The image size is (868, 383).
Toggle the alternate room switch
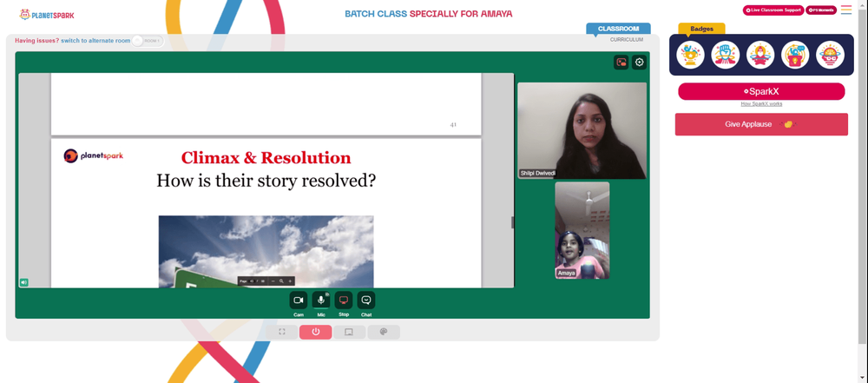[x=148, y=41]
